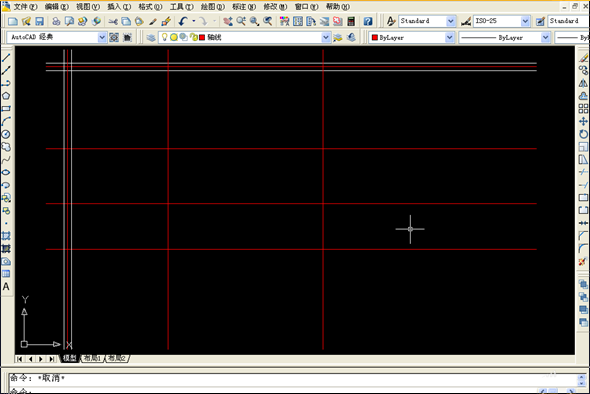Open Help with the question mark icon

point(368,21)
